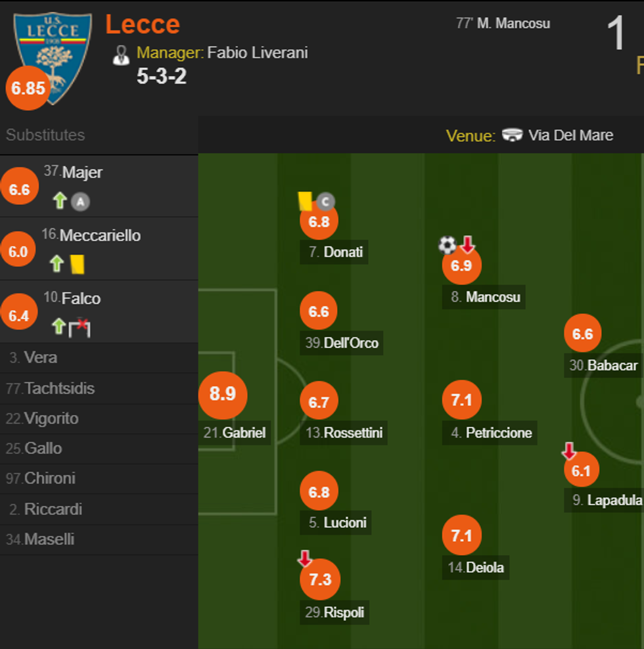The image size is (644, 649).
Task: Click the green substitution arrow under Majer
Action: pos(60,201)
